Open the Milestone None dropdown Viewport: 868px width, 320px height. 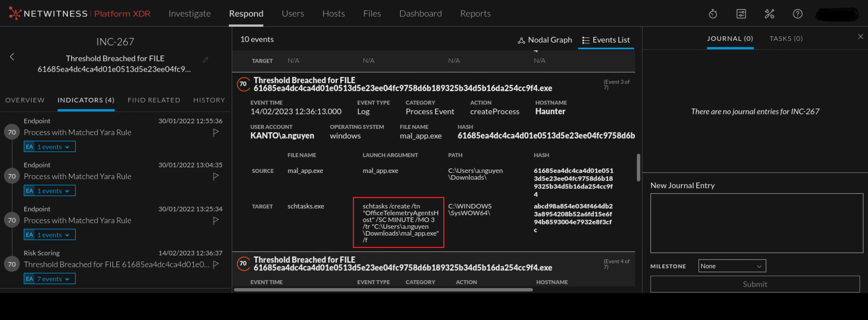tap(731, 266)
